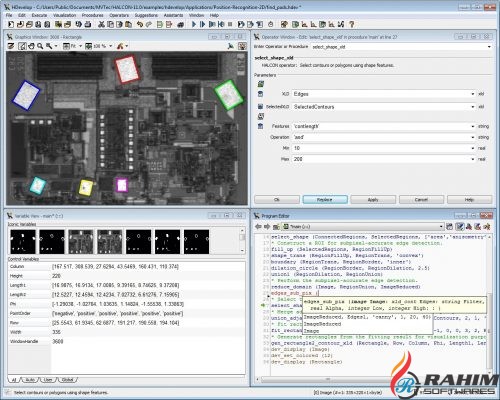Open the Enter Operator or Procedure dropdown
500x400 pixels.
[489, 47]
